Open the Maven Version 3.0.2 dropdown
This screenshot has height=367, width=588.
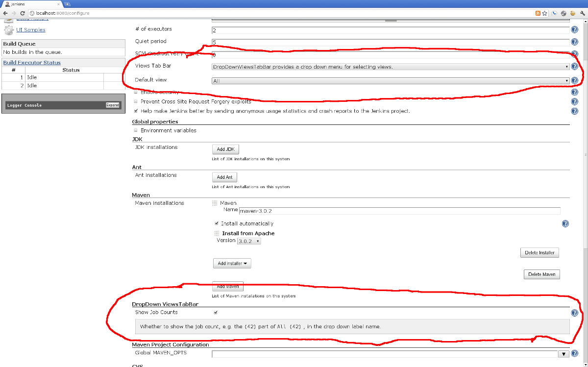(x=249, y=241)
